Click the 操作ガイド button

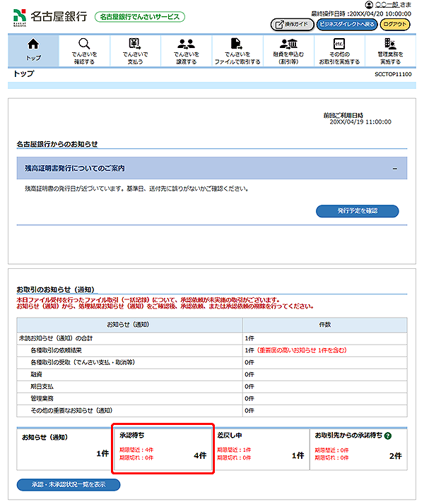(293, 24)
